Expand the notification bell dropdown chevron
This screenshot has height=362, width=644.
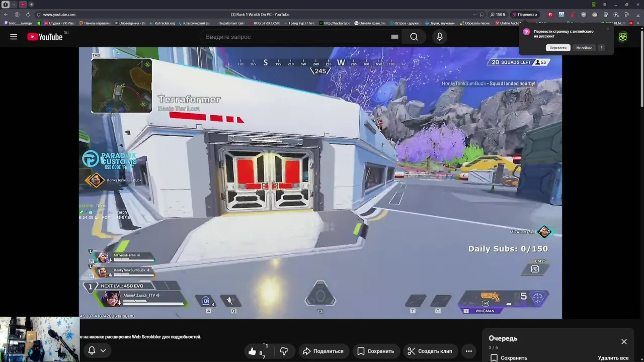103,350
